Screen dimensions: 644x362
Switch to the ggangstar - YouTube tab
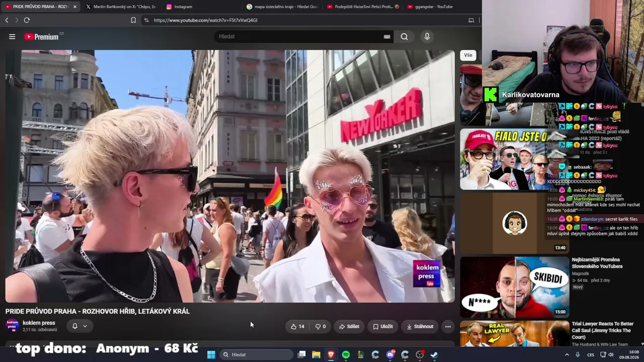click(x=442, y=7)
